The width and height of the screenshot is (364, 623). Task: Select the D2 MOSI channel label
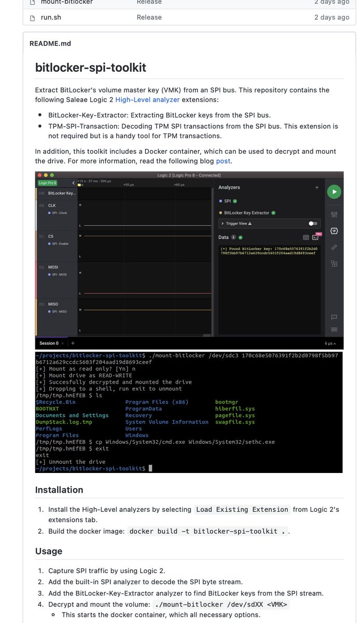(x=53, y=267)
